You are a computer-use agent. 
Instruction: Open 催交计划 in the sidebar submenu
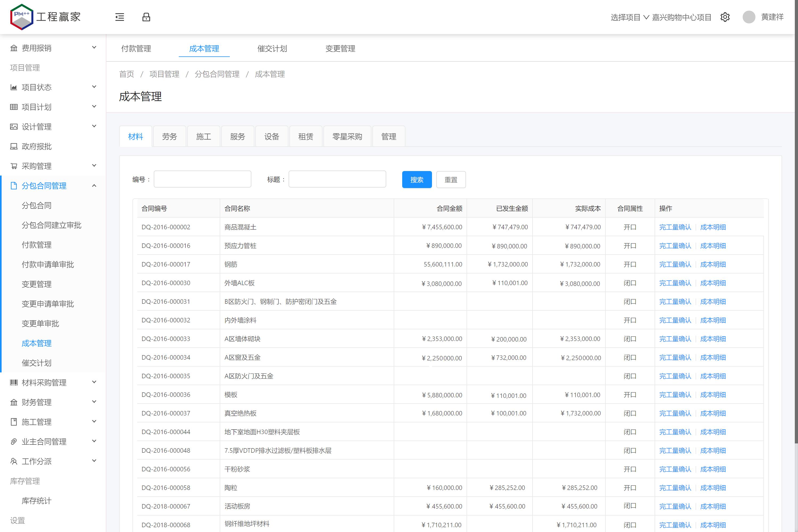[x=37, y=363]
